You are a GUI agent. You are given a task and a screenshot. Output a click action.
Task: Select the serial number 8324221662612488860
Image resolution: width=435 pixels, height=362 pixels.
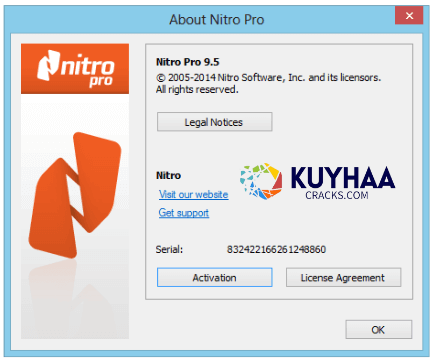(276, 249)
